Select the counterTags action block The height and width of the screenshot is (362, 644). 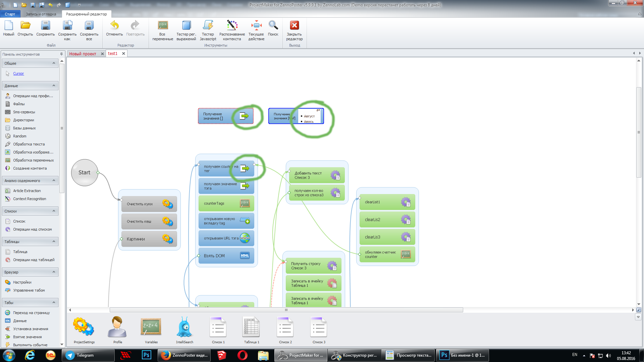click(226, 203)
